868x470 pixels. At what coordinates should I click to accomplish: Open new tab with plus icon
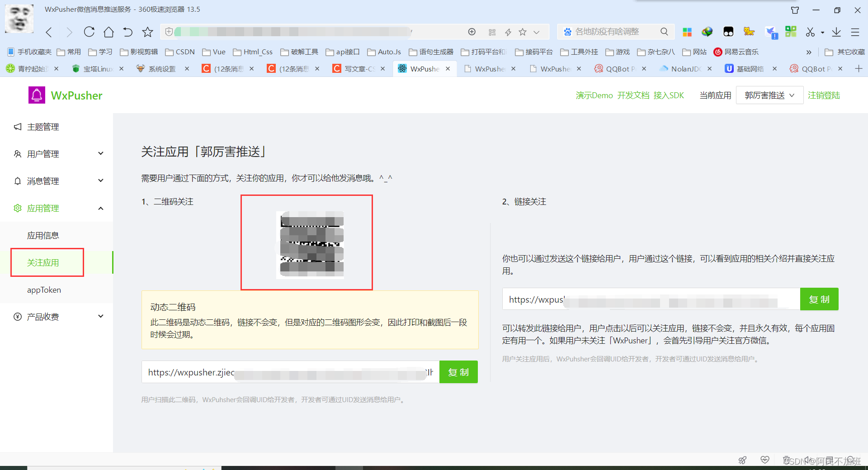tap(859, 68)
